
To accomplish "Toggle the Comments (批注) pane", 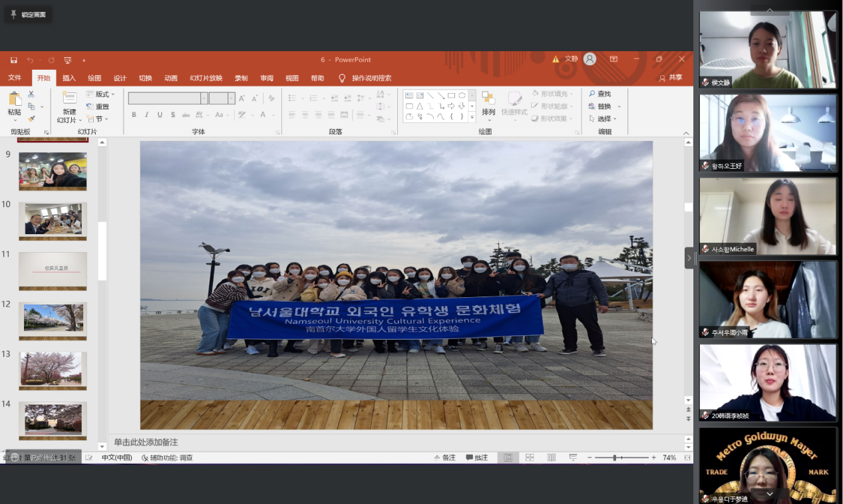I will 477,457.
